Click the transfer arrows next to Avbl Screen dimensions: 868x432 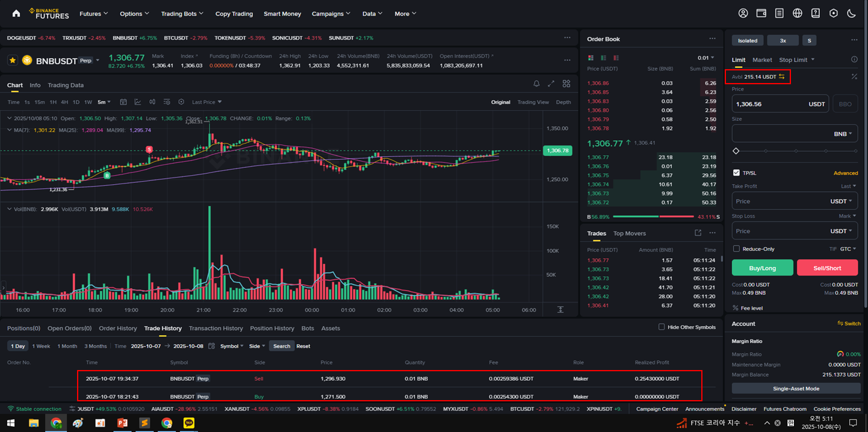click(781, 76)
